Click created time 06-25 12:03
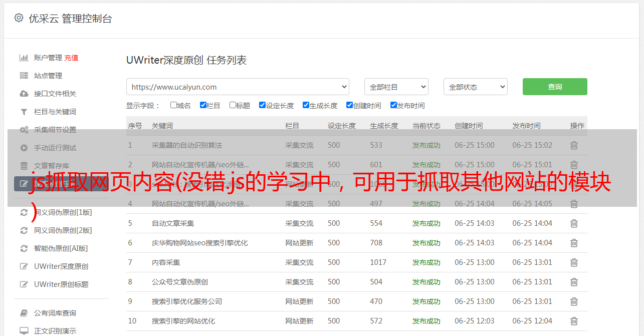This screenshot has height=336, width=644. [475, 321]
